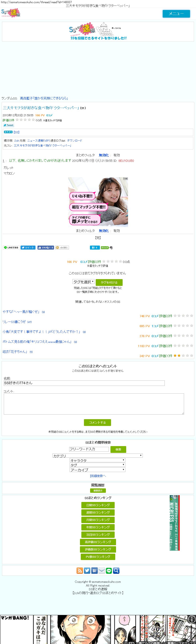The width and height of the screenshot is (196, 644).
Task: Open the タグを選択 dropdown
Action: pos(84,282)
